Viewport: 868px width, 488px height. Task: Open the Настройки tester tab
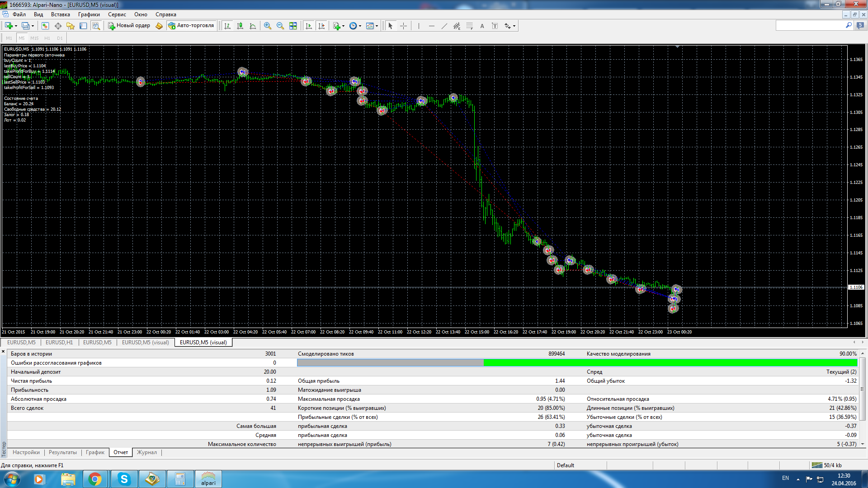click(26, 452)
